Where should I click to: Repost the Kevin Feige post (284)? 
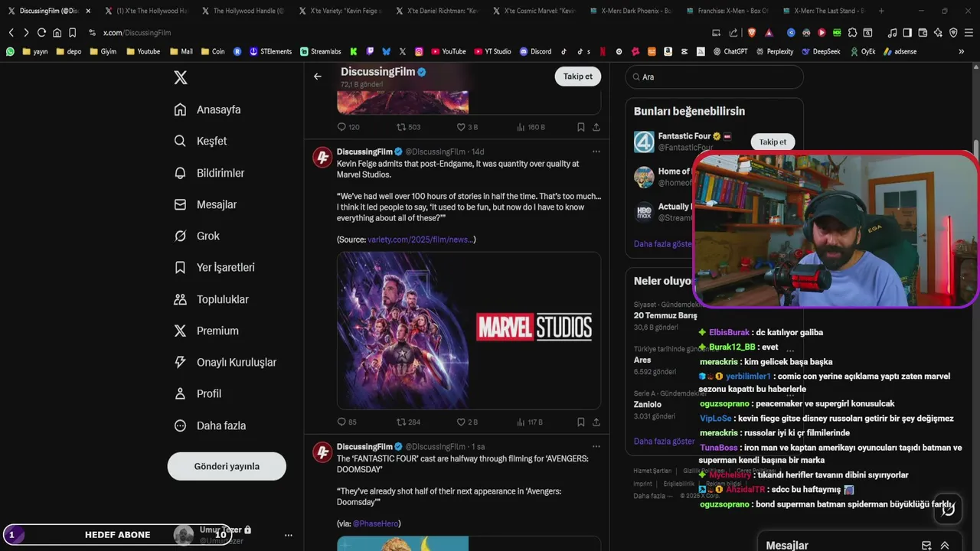[x=408, y=422]
